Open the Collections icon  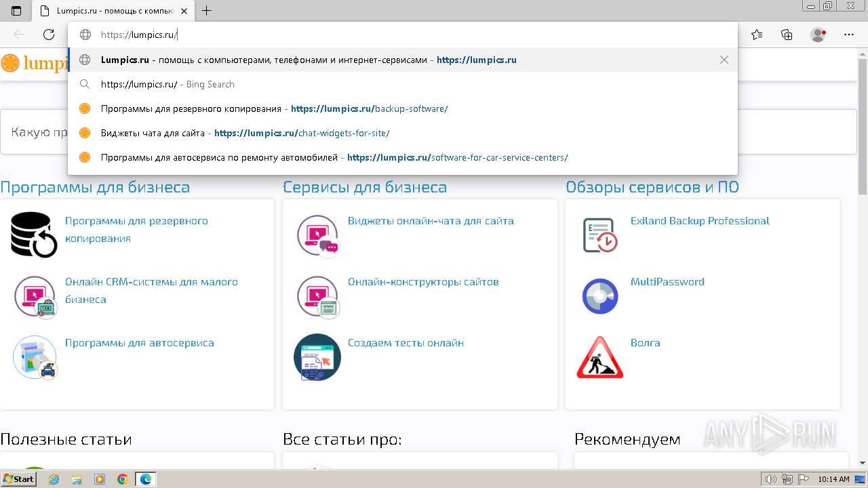click(787, 35)
